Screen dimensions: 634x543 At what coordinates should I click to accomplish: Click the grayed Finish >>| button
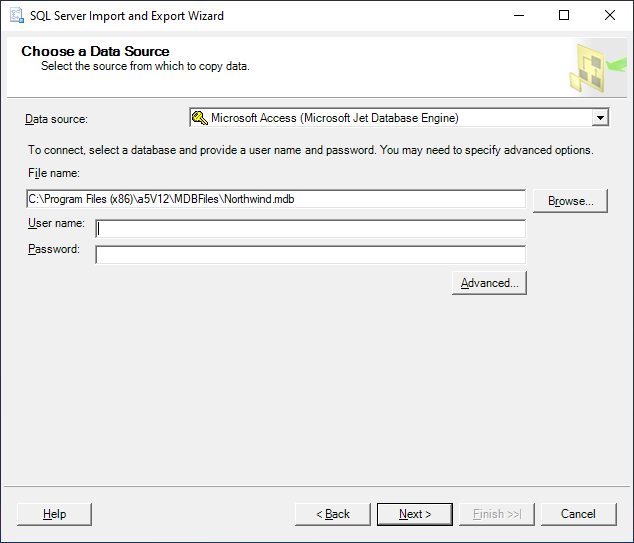[x=497, y=514]
